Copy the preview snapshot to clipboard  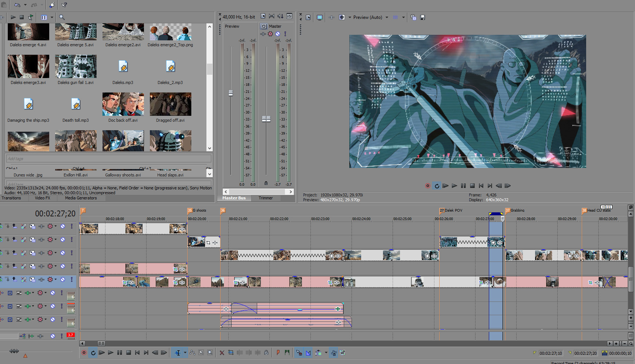(x=413, y=17)
